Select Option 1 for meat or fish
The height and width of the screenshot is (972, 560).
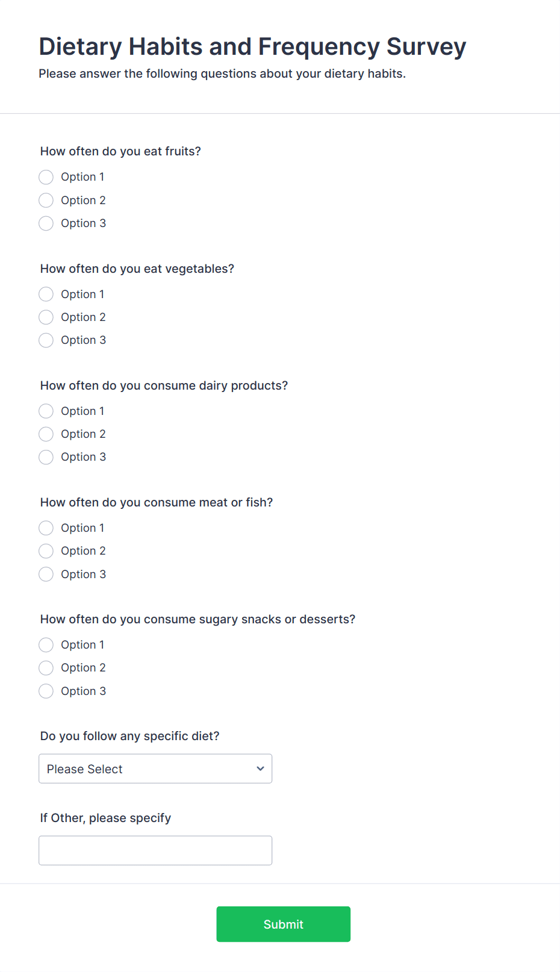[46, 528]
